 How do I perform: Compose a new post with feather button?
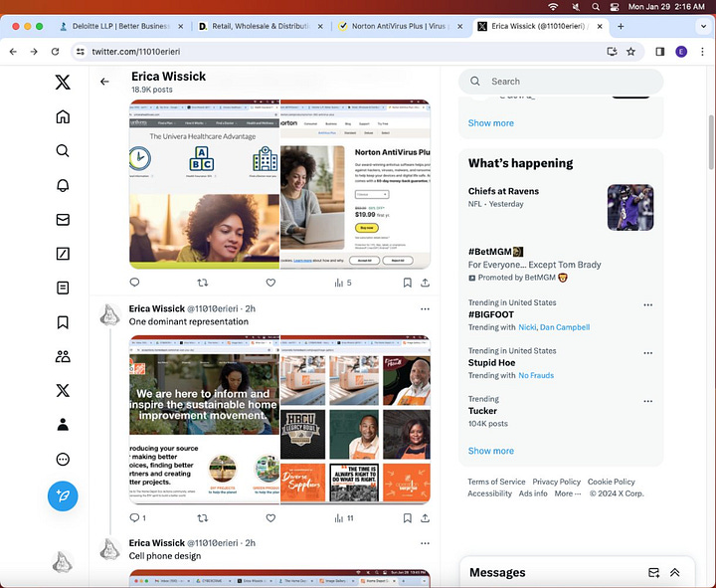click(63, 496)
